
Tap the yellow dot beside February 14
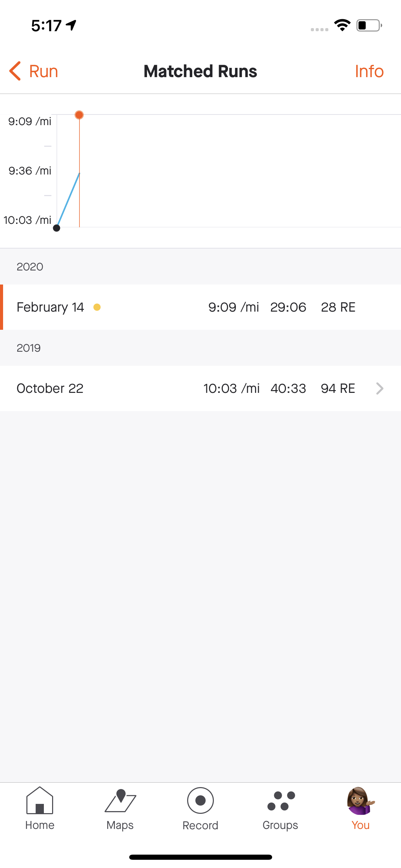97,307
